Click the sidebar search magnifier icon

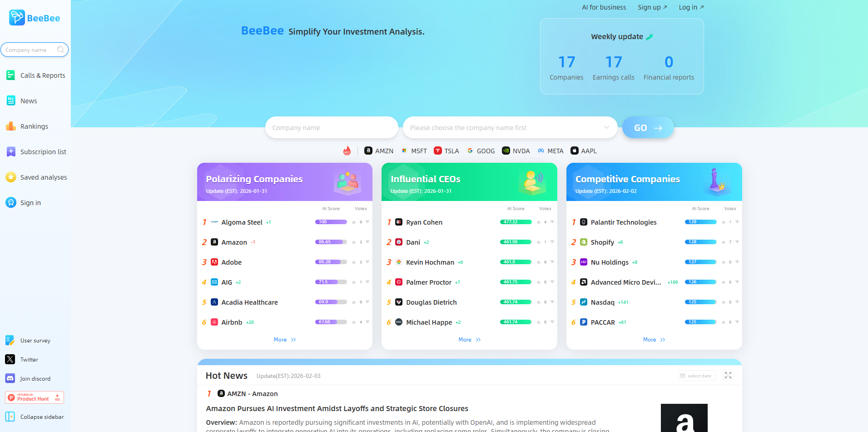60,50
